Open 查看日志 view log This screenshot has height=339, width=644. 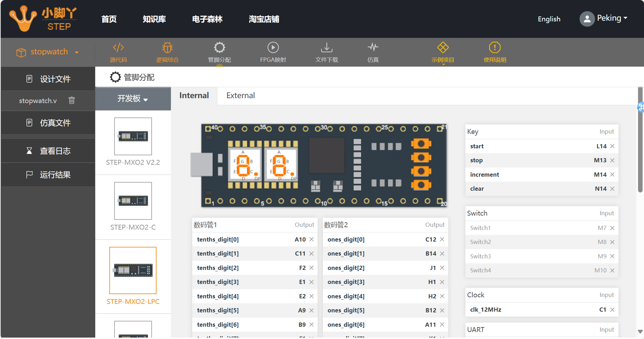(x=48, y=151)
